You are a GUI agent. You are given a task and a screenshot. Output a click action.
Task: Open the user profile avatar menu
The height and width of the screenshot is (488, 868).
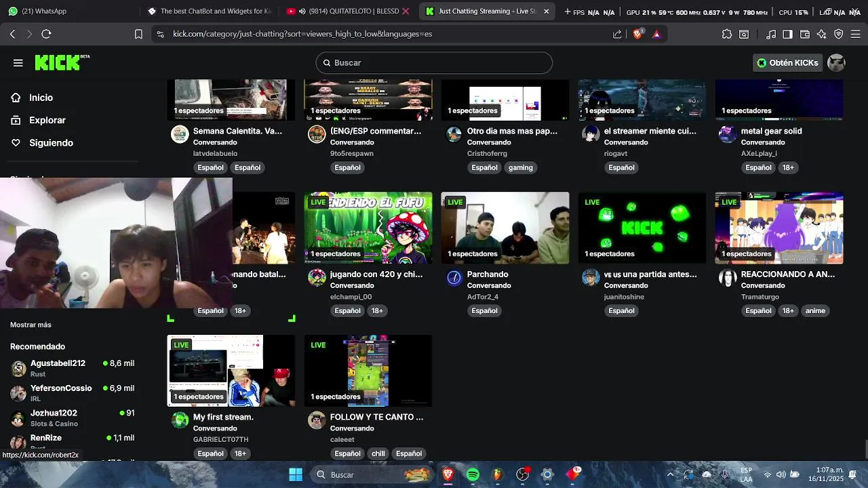(x=837, y=63)
